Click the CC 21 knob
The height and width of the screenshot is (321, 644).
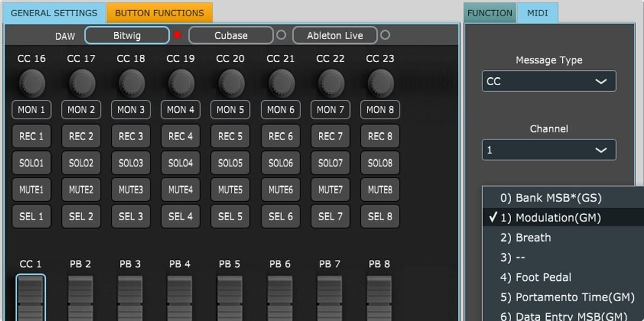(x=280, y=83)
